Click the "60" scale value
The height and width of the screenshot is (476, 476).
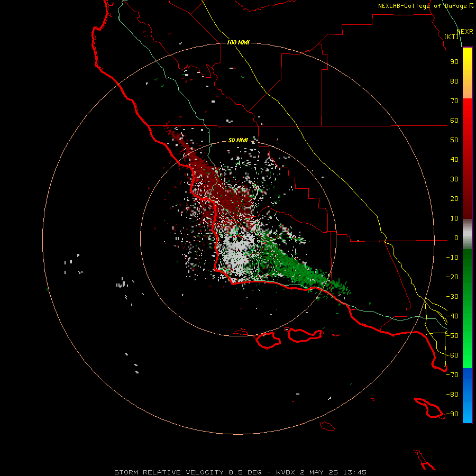click(x=454, y=120)
